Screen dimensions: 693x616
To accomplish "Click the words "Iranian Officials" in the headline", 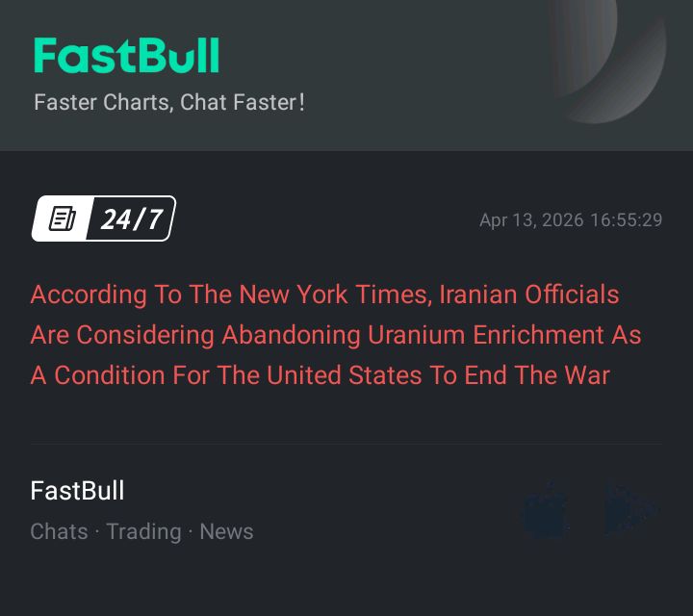I will tap(528, 295).
